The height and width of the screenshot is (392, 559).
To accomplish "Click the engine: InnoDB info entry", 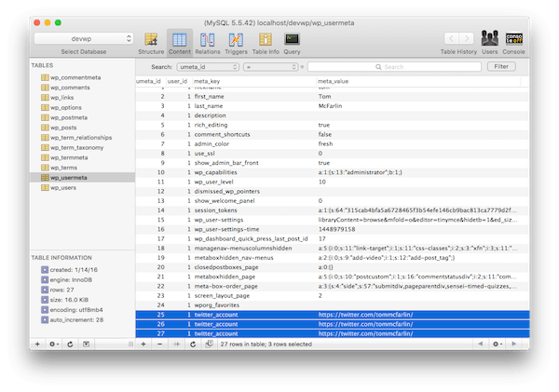I will coord(67,279).
